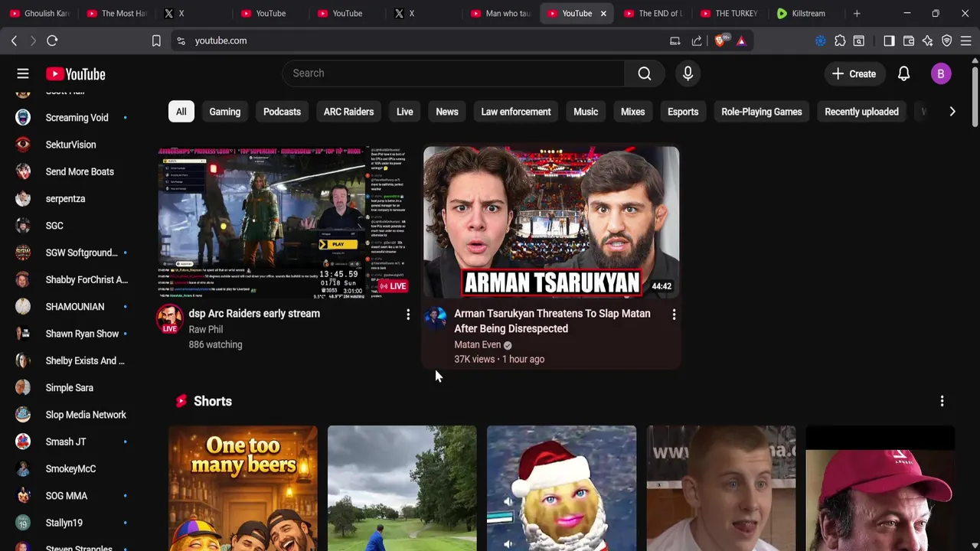Viewport: 980px width, 551px height.
Task: Click browser back arrow
Action: 14,41
